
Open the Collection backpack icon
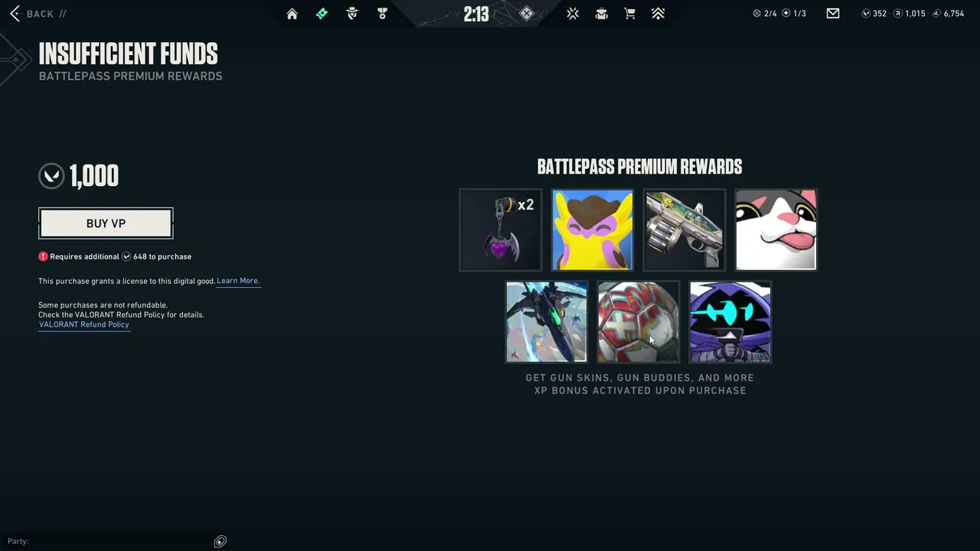click(602, 14)
